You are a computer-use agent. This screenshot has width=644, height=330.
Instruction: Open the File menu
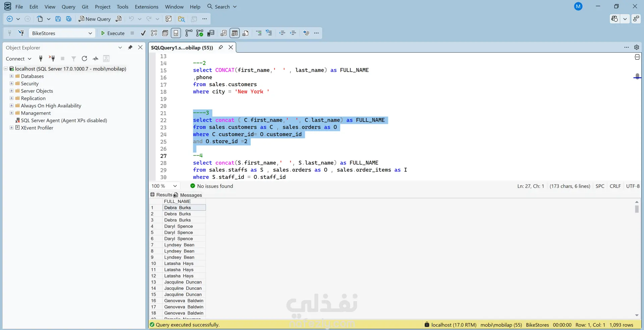click(x=19, y=7)
